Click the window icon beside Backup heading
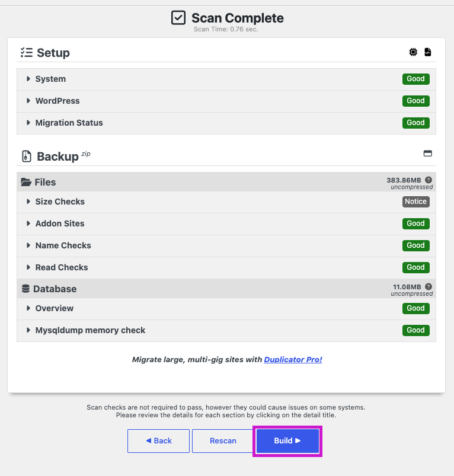This screenshot has height=476, width=454. click(x=427, y=154)
